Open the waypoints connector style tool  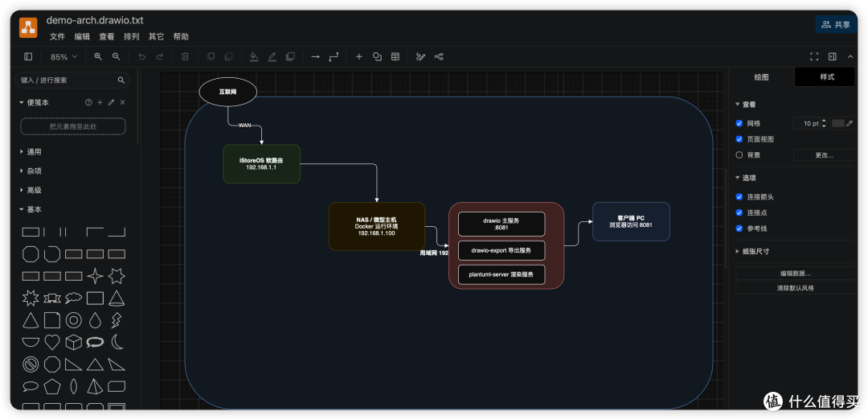point(334,56)
